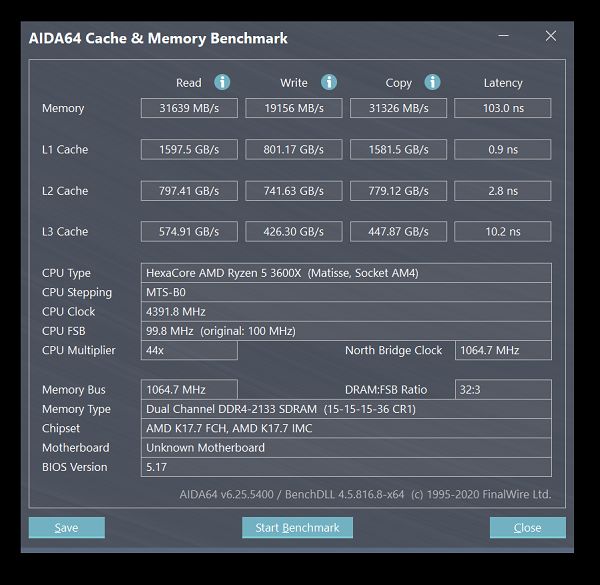Image resolution: width=600 pixels, height=585 pixels.
Task: Click the Save button
Action: pyautogui.click(x=67, y=527)
